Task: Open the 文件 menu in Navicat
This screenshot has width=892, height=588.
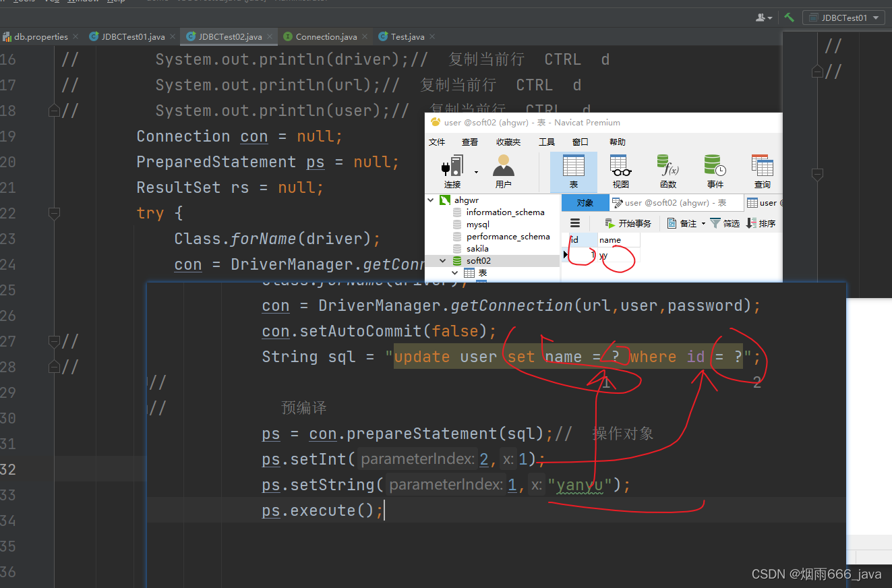Action: pos(437,142)
